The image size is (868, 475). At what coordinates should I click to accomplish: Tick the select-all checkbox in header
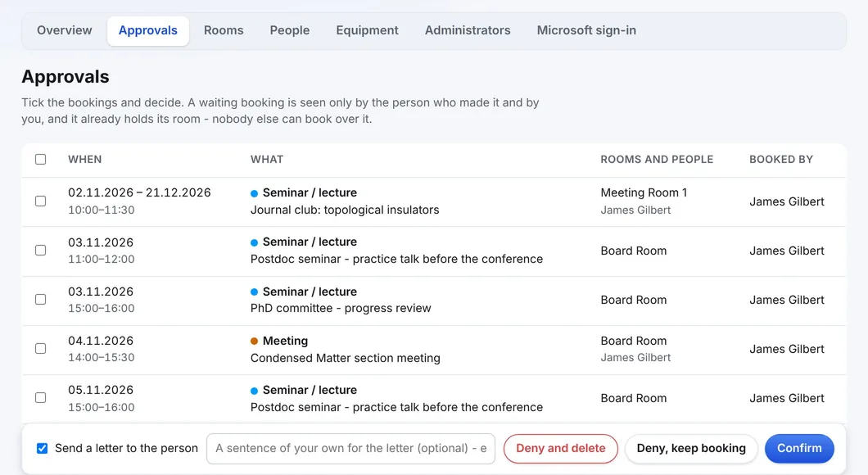pyautogui.click(x=40, y=160)
